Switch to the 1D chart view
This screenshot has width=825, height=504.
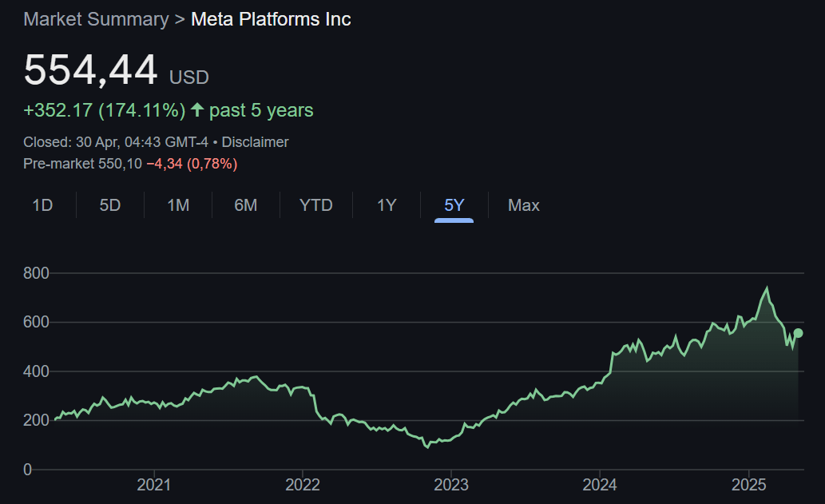click(42, 205)
